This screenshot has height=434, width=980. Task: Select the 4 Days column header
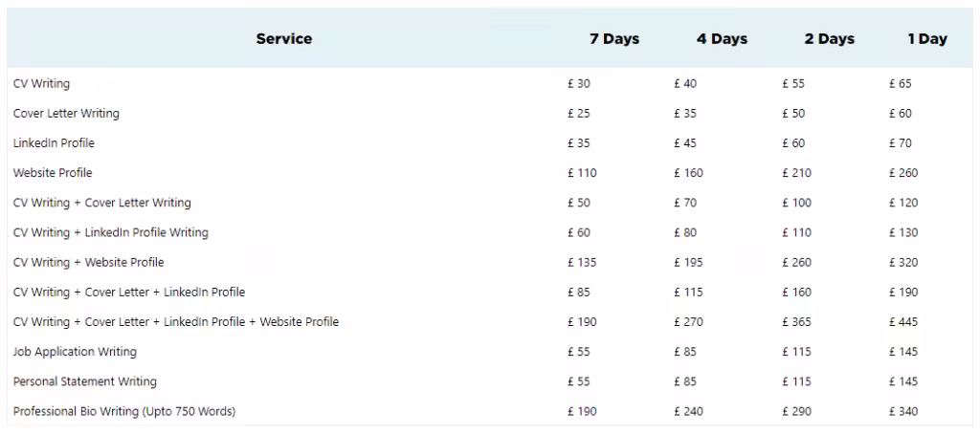722,39
